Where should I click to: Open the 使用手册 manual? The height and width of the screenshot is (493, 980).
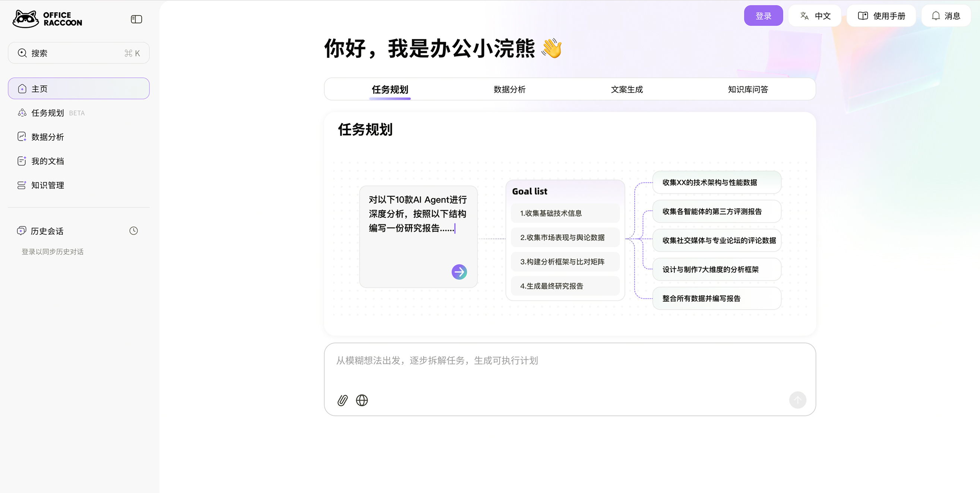881,16
